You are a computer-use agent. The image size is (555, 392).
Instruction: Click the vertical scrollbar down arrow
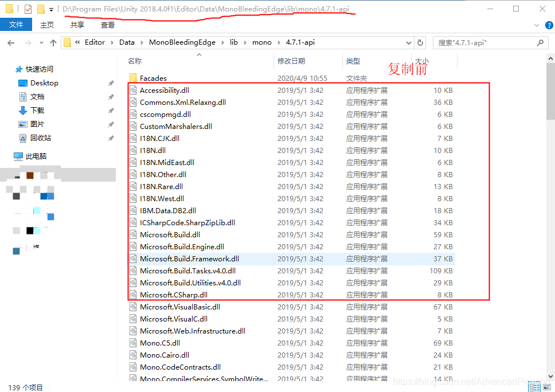click(550, 377)
